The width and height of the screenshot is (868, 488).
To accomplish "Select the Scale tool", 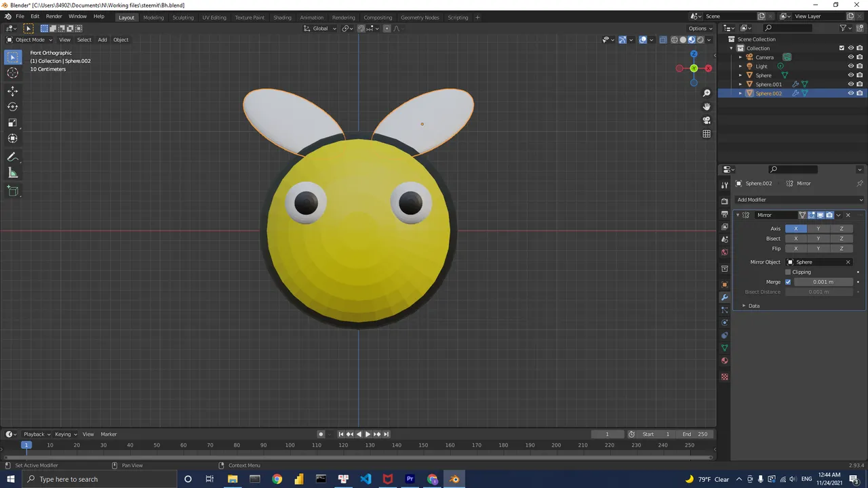I will pos(13,123).
